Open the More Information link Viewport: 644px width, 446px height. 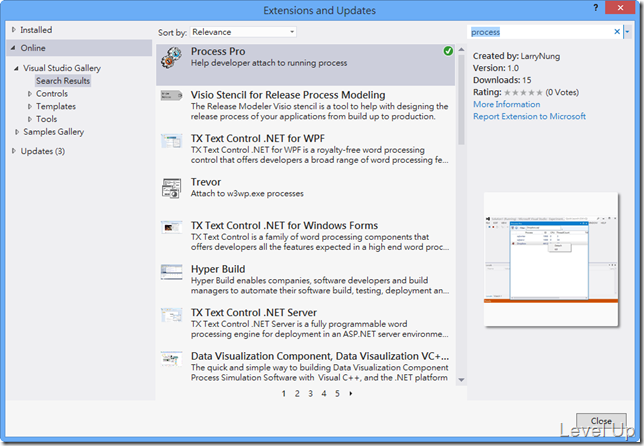[506, 104]
